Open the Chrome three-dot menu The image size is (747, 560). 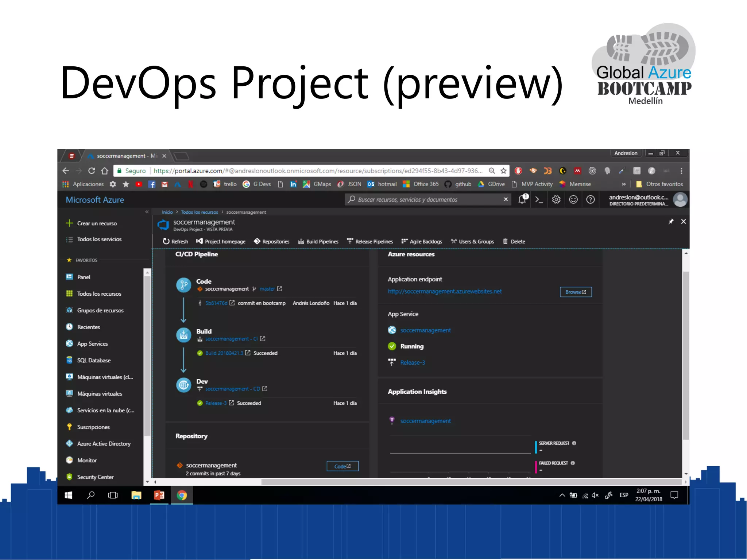[681, 171]
